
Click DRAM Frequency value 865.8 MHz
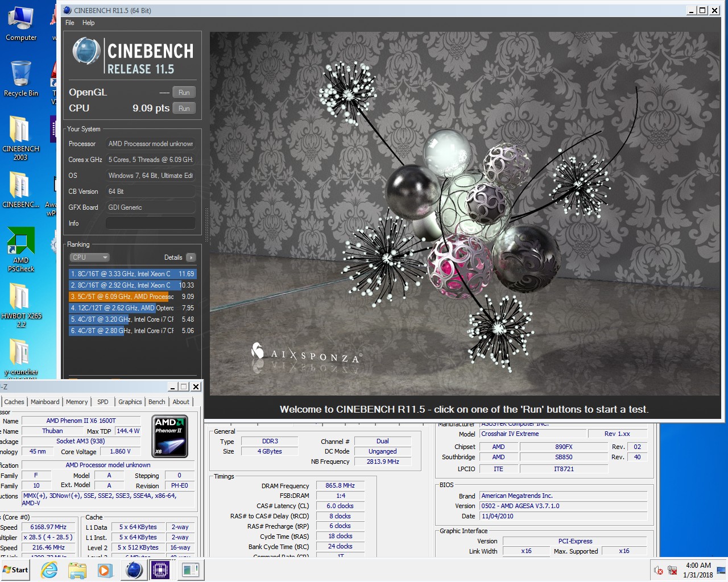click(340, 486)
